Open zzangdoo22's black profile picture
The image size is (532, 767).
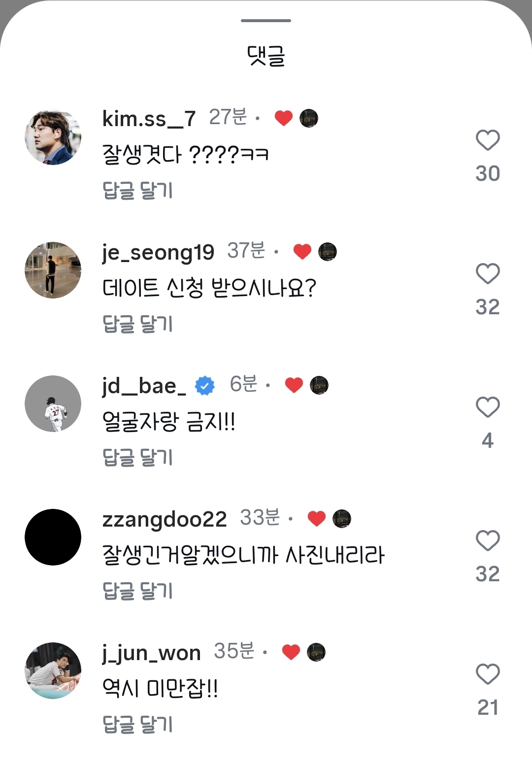point(53,537)
